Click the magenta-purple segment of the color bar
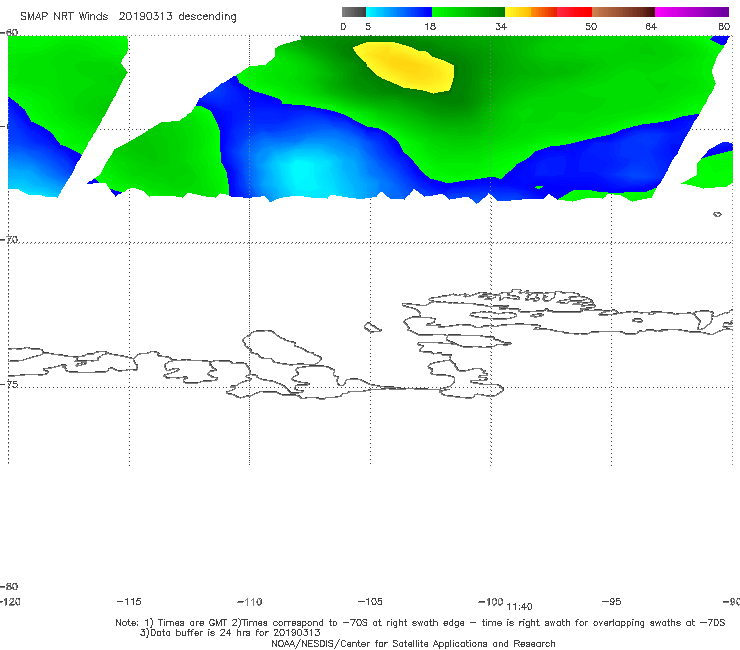The height and width of the screenshot is (650, 740). (692, 12)
